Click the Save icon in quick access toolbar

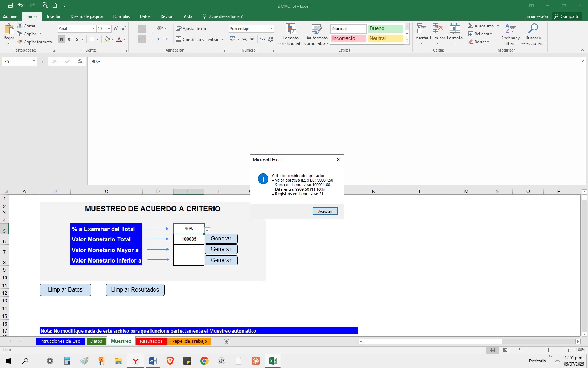click(x=10, y=5)
